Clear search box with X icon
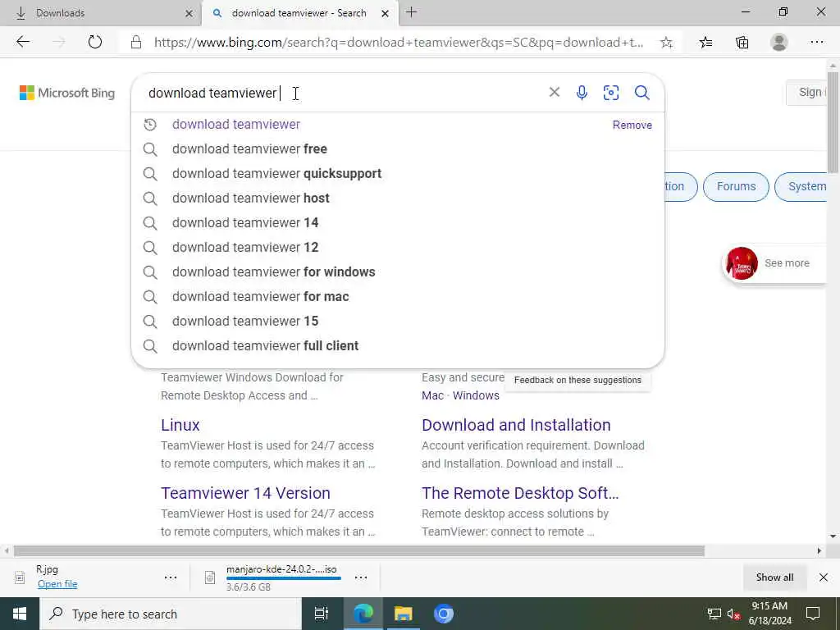The image size is (840, 630). point(555,92)
